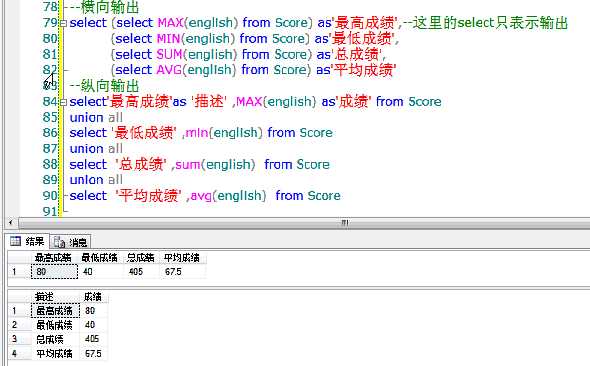The image size is (590, 366).
Task: Select row 1 header in first result grid
Action: (x=19, y=272)
